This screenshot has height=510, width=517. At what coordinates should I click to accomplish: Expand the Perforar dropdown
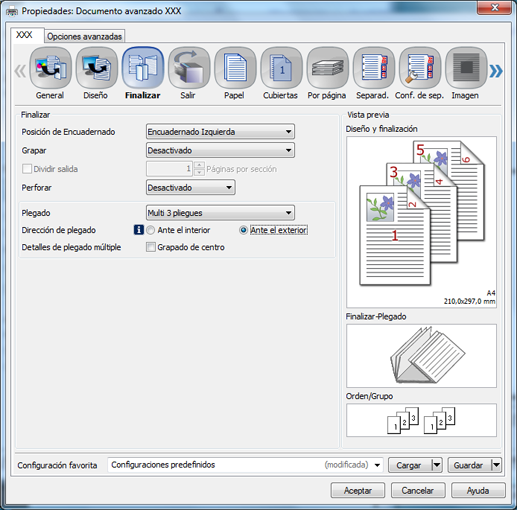point(191,187)
